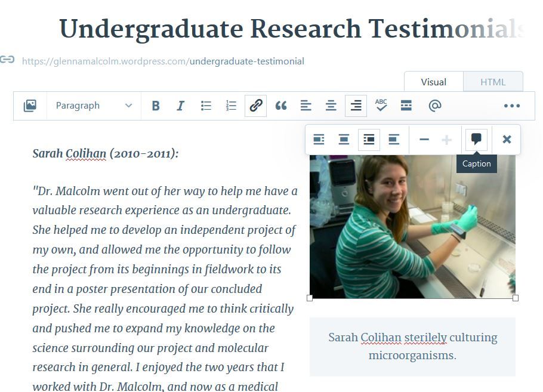Toggle italic formatting
The height and width of the screenshot is (392, 543).
pos(180,106)
